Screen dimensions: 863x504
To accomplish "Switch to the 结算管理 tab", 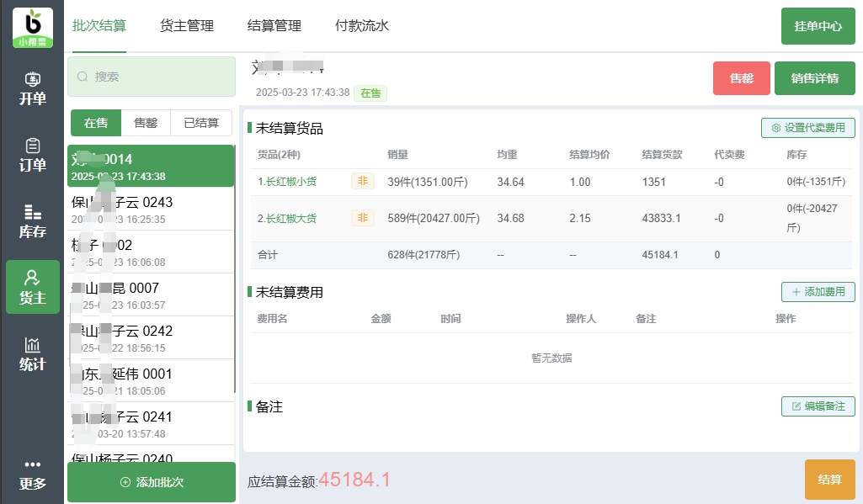I will (x=275, y=26).
